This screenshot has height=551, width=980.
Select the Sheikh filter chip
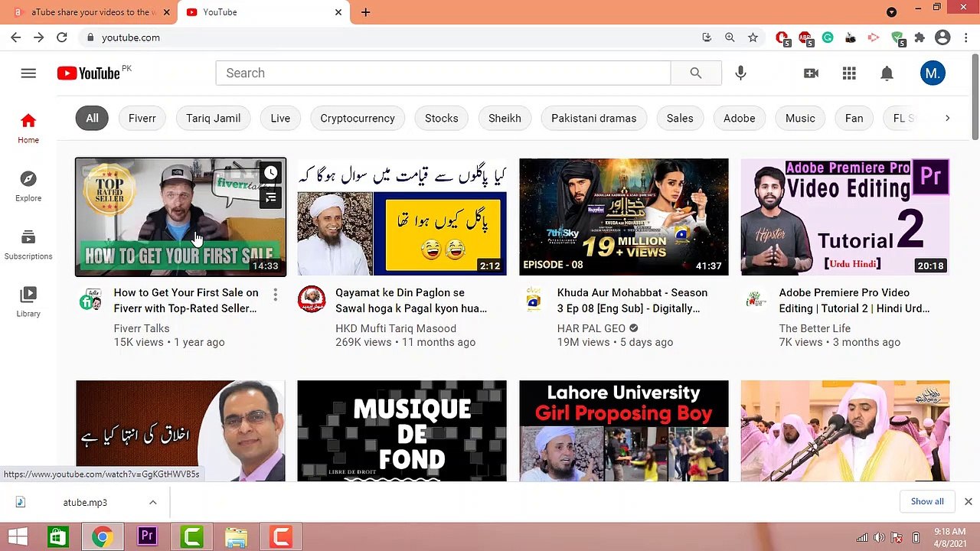505,118
